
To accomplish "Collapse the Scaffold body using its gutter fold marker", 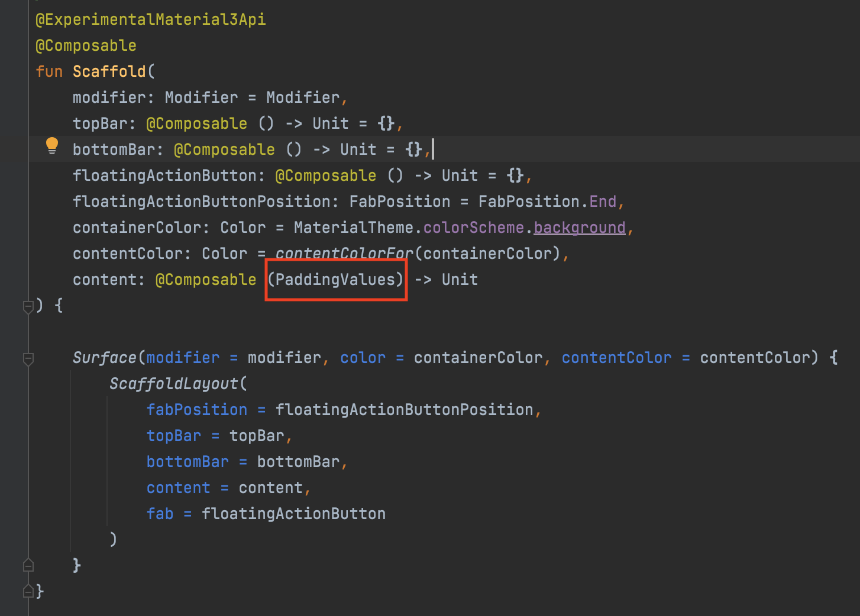I will (28, 306).
